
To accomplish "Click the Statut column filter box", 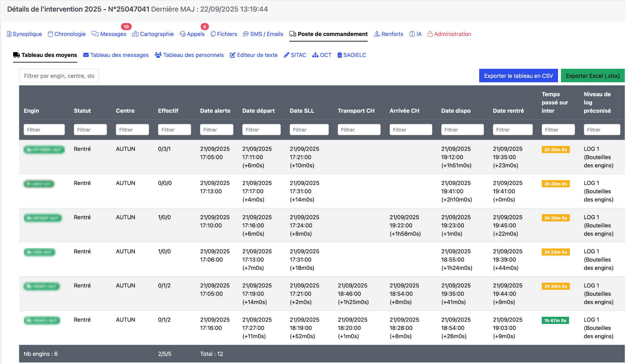I will point(90,129).
